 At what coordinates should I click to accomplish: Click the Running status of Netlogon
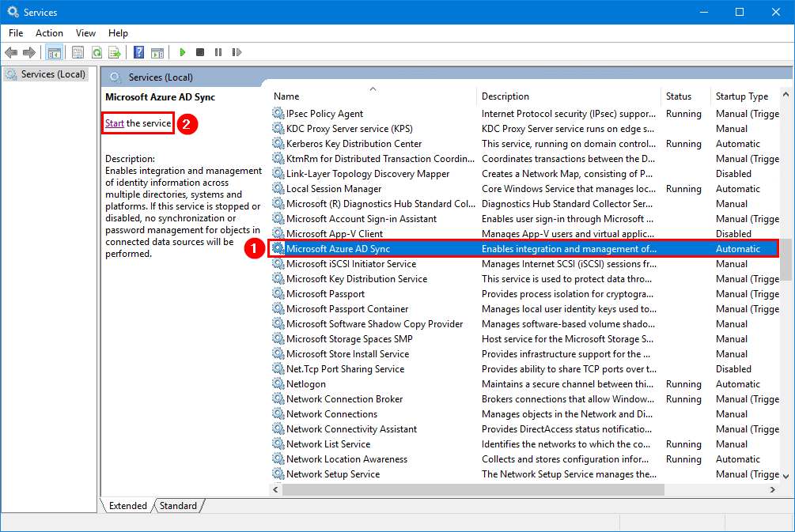[x=683, y=384]
